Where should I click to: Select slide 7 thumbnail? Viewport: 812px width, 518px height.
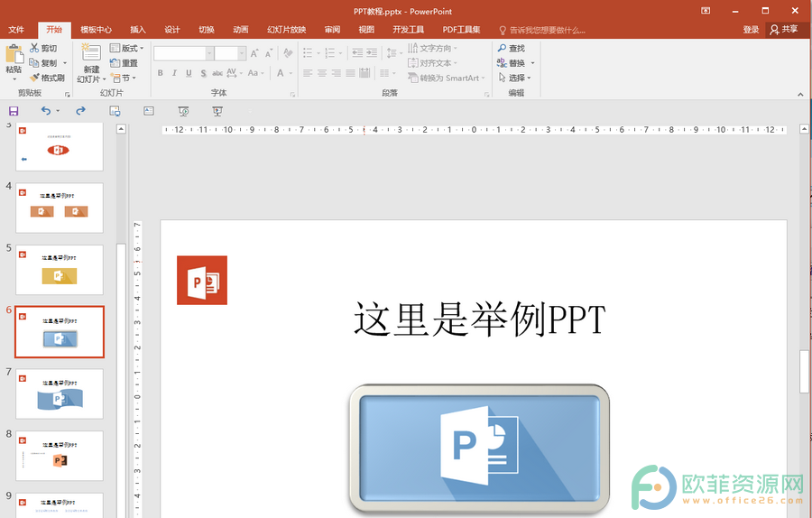[x=60, y=393]
